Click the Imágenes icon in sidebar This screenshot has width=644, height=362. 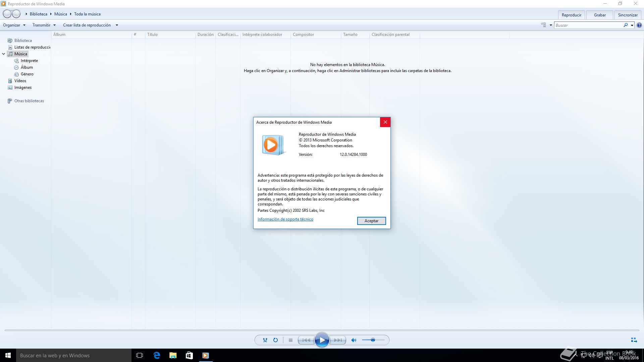[10, 87]
